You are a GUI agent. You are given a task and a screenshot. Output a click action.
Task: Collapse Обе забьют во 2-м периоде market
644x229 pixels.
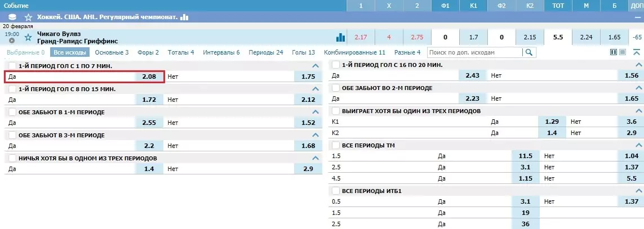point(638,88)
